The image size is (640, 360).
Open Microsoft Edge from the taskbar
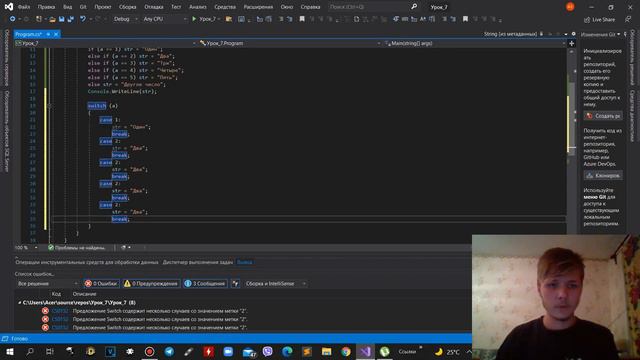287,351
